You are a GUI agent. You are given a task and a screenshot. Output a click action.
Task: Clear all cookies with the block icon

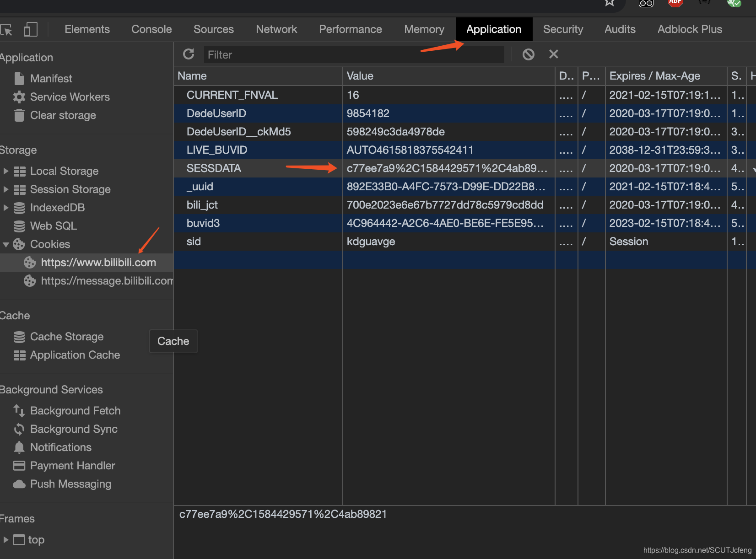coord(529,54)
